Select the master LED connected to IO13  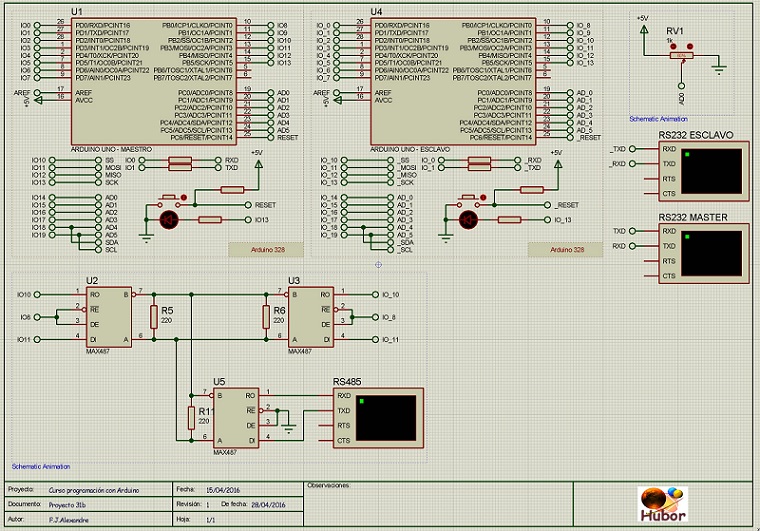(169, 220)
